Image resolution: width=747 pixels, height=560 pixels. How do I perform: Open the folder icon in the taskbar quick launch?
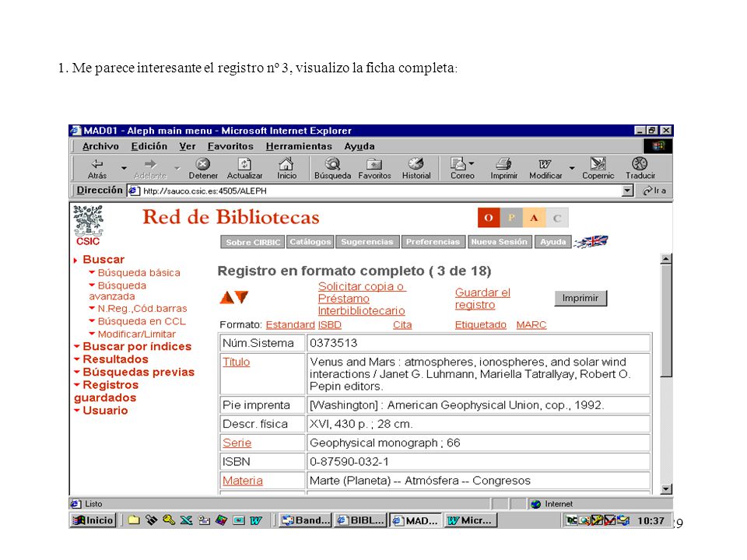point(134,520)
